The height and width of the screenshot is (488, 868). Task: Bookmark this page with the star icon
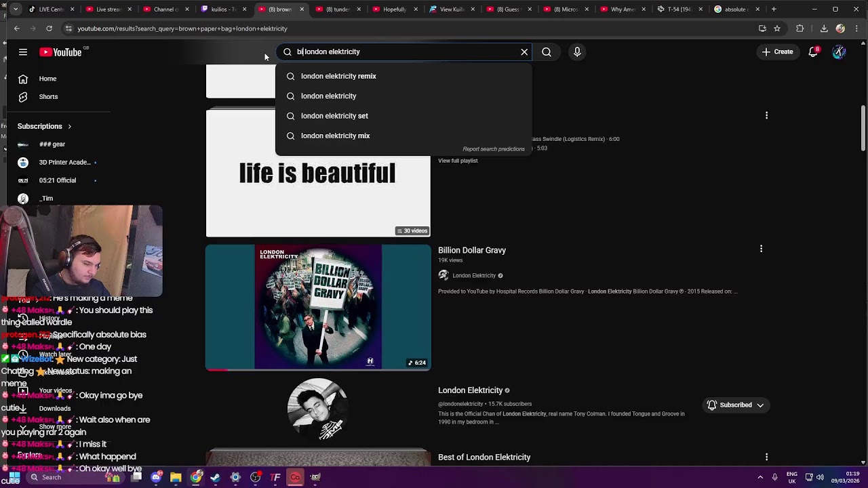tap(777, 28)
